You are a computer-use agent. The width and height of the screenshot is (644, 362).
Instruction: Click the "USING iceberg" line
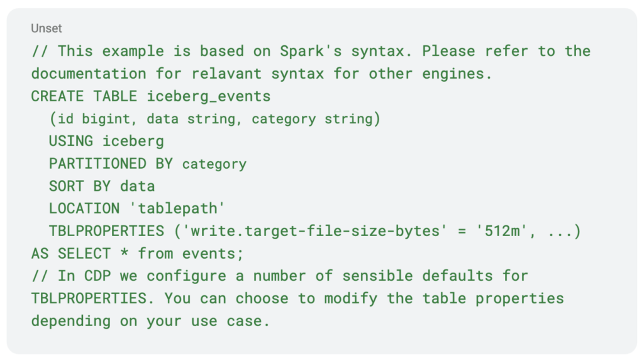coord(106,141)
